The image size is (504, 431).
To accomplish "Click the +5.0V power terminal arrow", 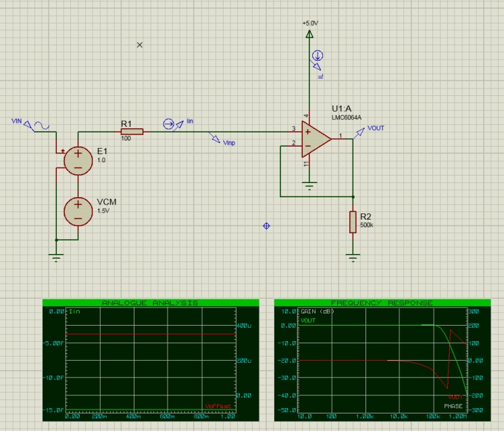I will [x=309, y=34].
